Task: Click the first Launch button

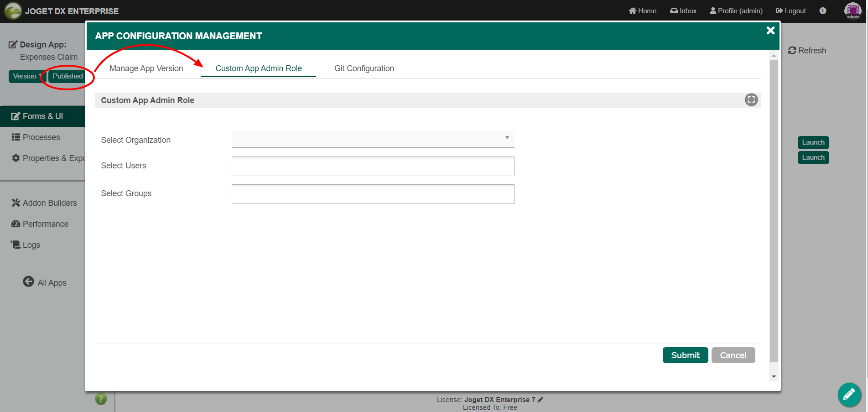Action: [x=813, y=142]
